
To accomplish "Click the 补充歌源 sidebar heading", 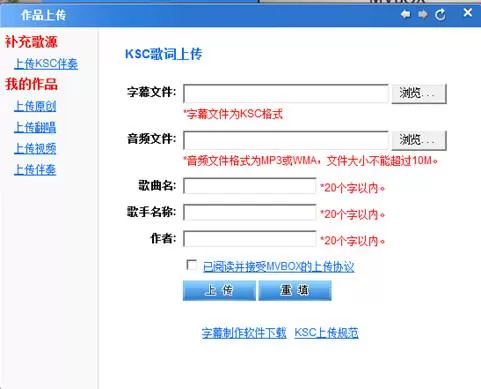I will point(31,42).
